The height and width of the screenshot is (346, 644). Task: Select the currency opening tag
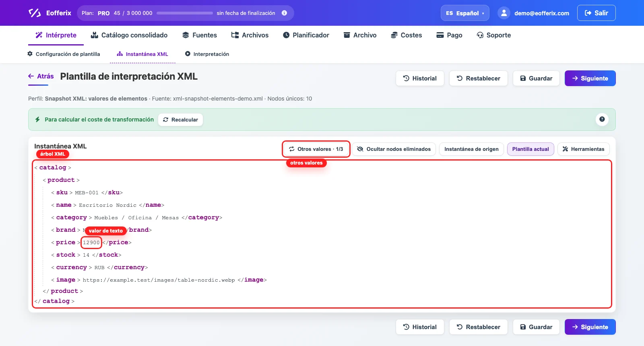[x=72, y=267]
